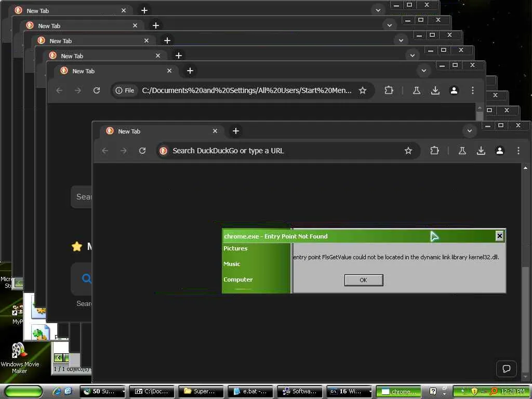Expand the 50 Su... taskbar group arrow
Viewport: 532px width, 399px height.
tap(123, 392)
